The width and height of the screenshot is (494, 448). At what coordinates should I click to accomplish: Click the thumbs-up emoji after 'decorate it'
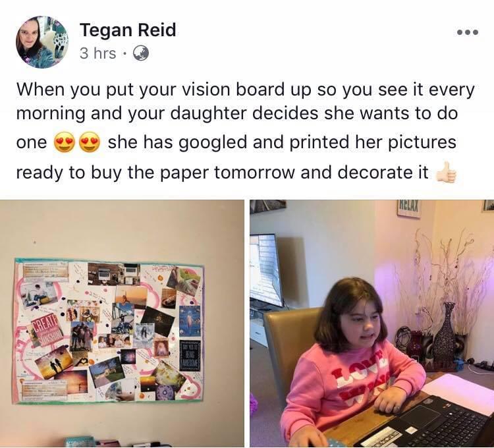[x=446, y=173]
